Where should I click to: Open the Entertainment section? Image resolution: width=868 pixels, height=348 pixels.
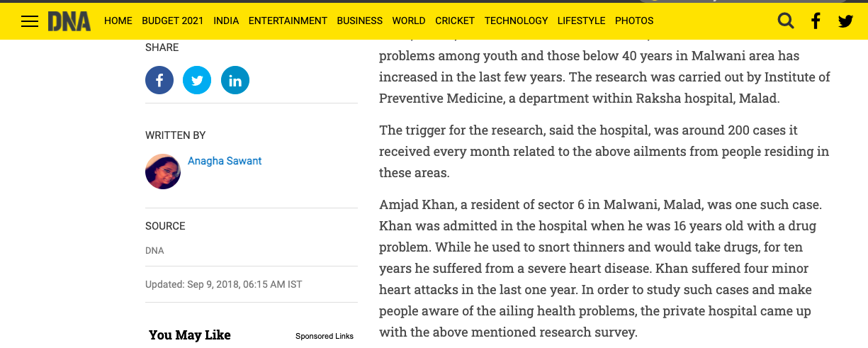[x=288, y=21]
